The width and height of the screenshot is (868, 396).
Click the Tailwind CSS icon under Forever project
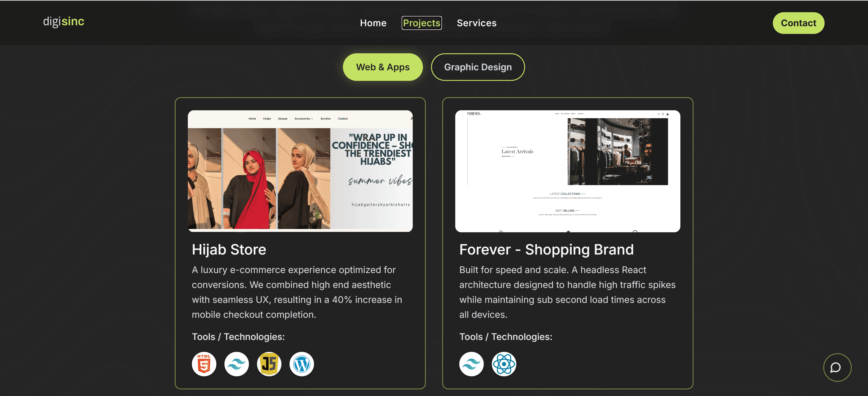pos(471,364)
